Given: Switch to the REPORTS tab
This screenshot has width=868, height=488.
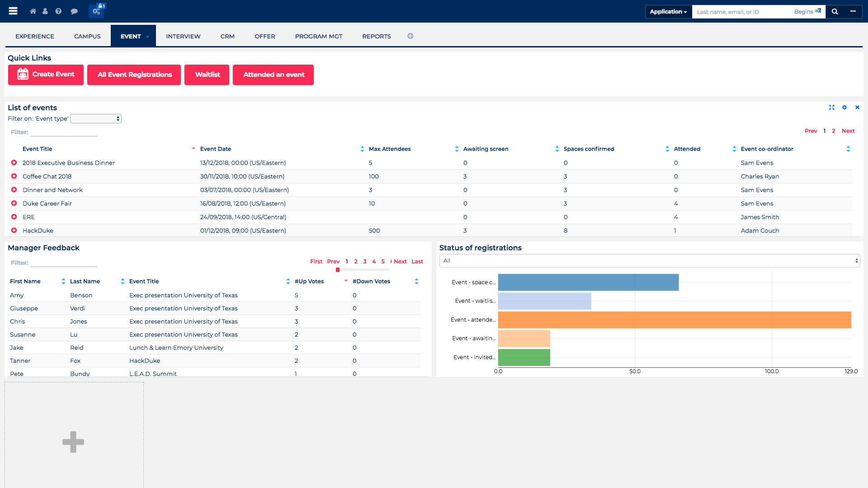Looking at the screenshot, I should 377,36.
